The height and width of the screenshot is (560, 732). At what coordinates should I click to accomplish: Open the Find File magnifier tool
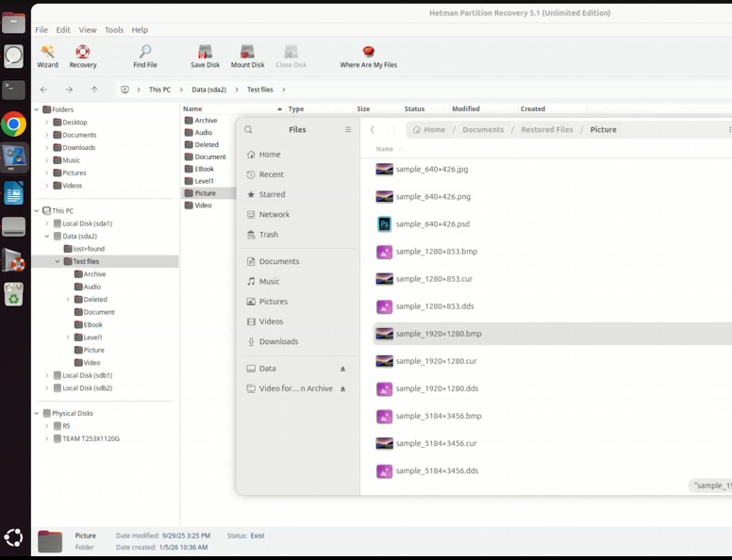(x=145, y=57)
